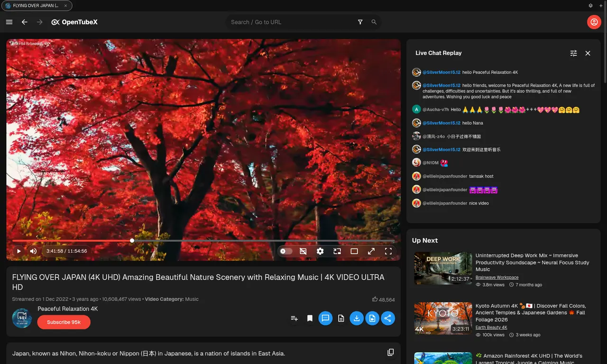Enable picture-in-picture mode
607x364 pixels.
tap(337, 251)
